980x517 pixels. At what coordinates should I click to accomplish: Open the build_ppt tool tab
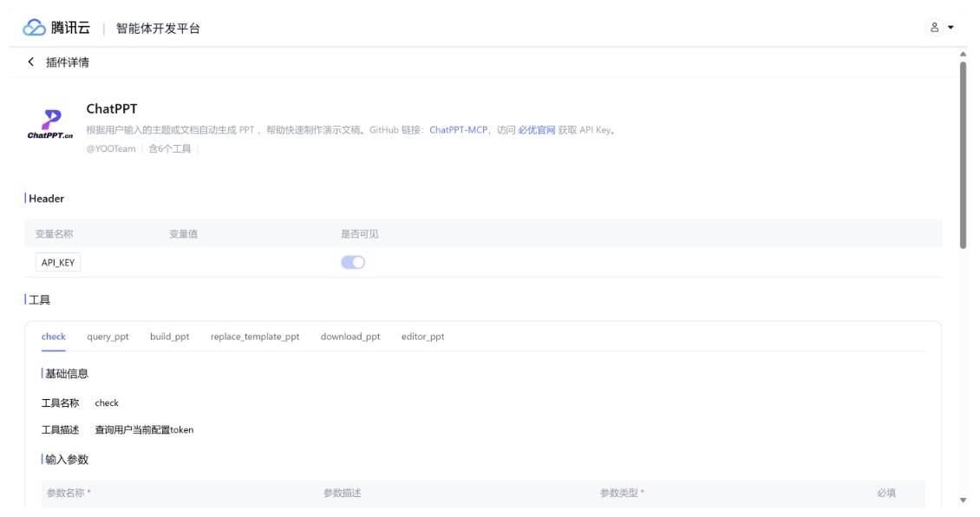169,337
